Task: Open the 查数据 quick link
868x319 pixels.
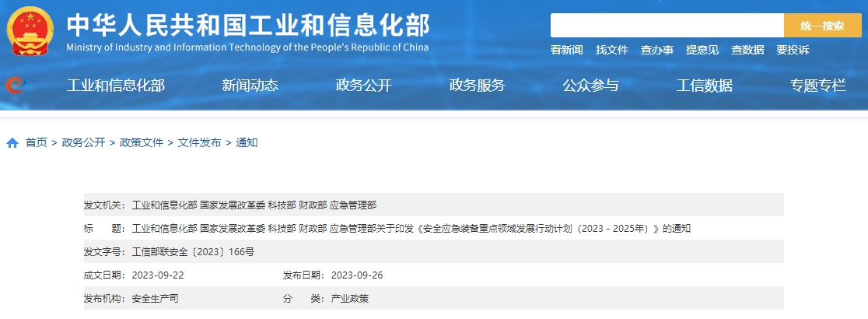Action: [x=747, y=50]
